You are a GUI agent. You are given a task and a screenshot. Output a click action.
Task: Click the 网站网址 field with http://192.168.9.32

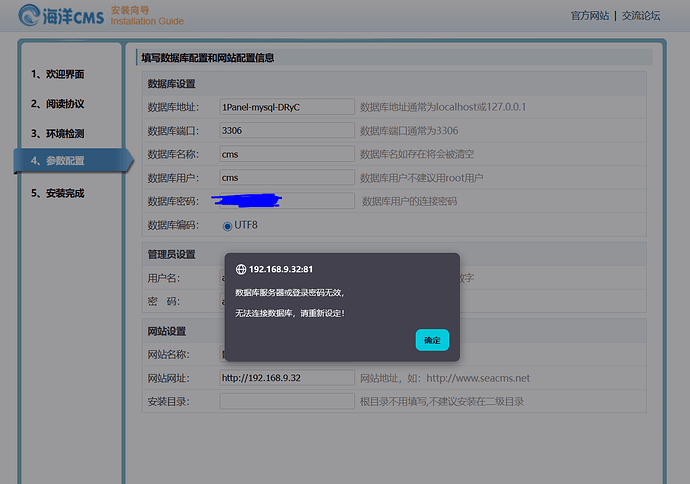287,378
